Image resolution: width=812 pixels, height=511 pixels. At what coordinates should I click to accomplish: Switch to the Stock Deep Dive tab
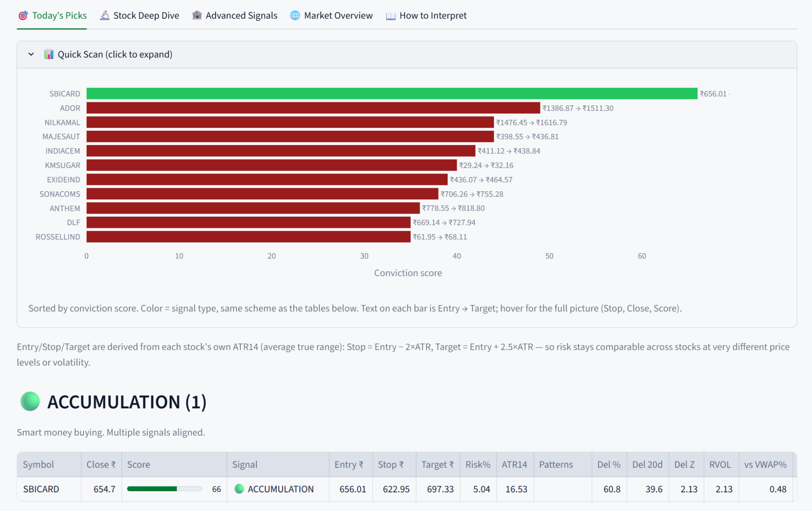point(140,15)
